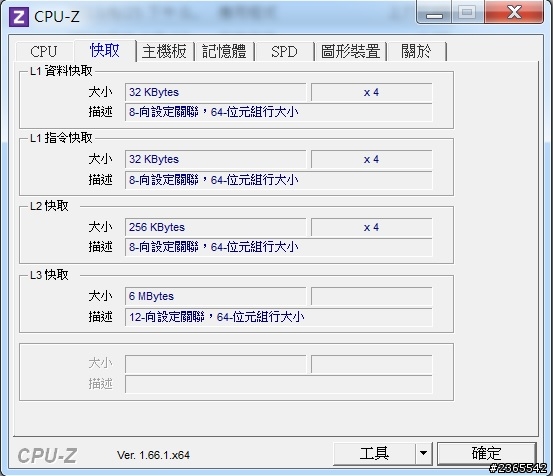
Task: Click the CPU-Z window title text
Action: [57, 17]
